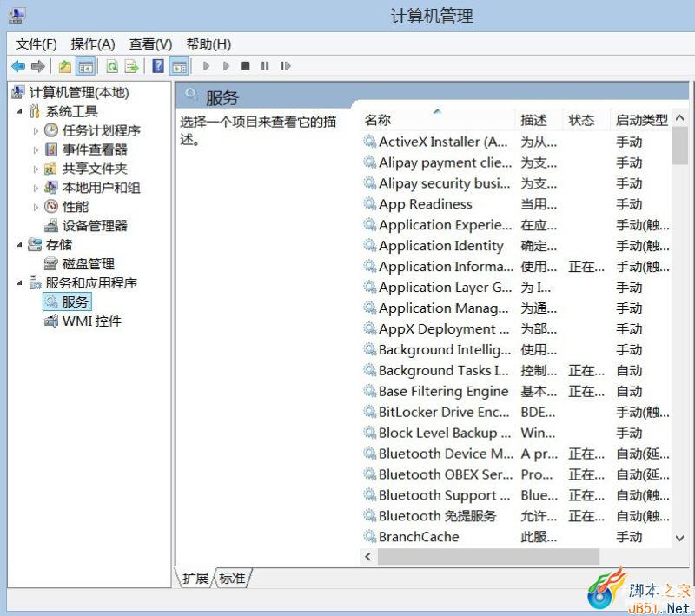Toggle the console tree pane icon

tap(85, 67)
